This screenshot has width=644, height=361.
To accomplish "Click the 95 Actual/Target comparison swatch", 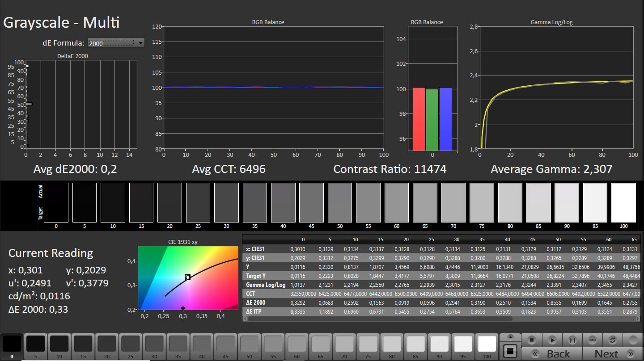I will tap(595, 202).
